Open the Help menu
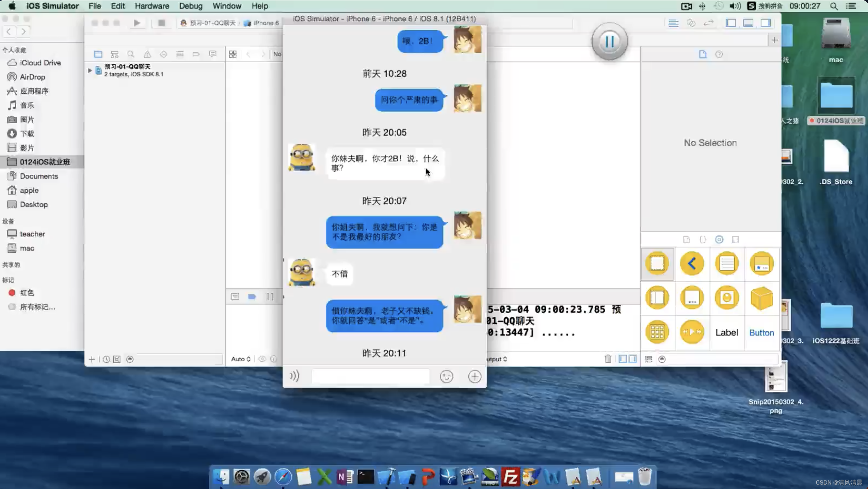Screen dimensions: 868x489 tap(260, 6)
